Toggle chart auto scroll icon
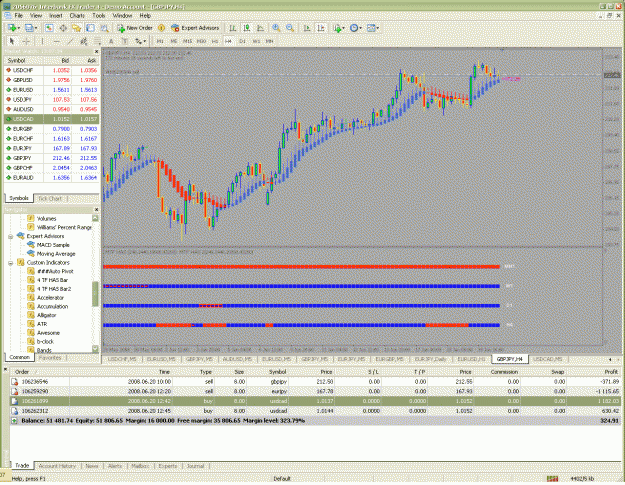This screenshot has width=625, height=485. [x=307, y=28]
